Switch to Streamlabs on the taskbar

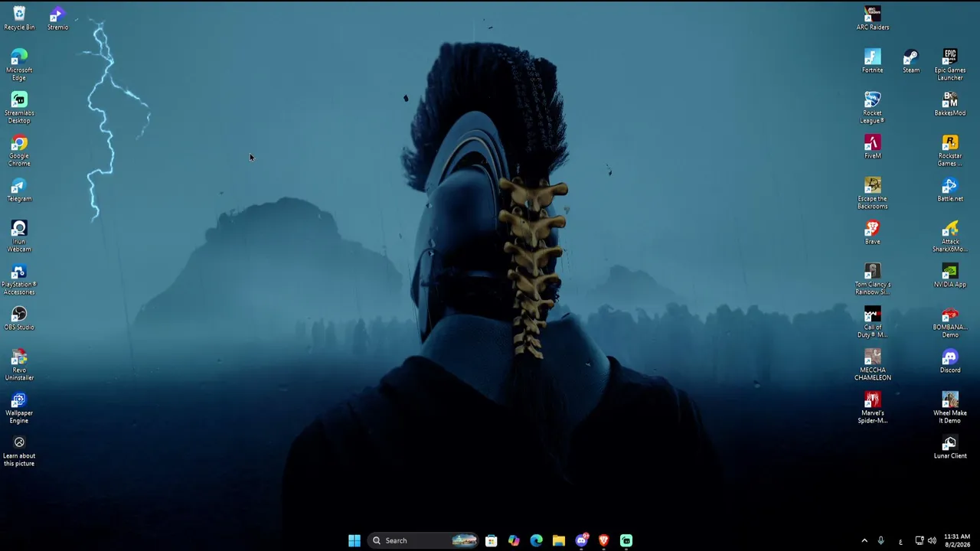[x=626, y=540]
